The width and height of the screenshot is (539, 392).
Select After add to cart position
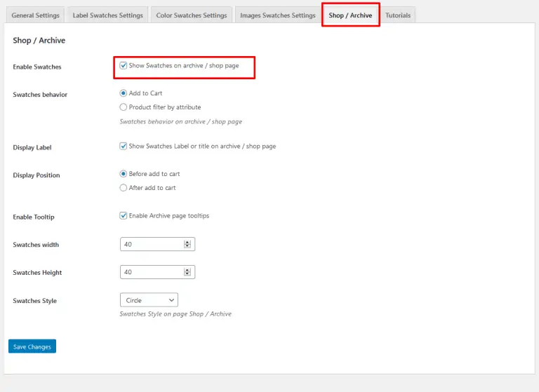coord(123,187)
